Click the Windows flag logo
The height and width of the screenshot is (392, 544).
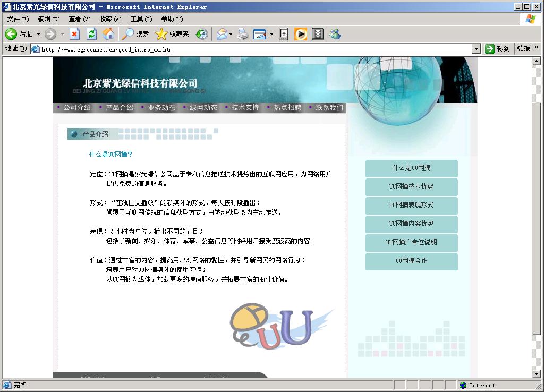tap(531, 19)
